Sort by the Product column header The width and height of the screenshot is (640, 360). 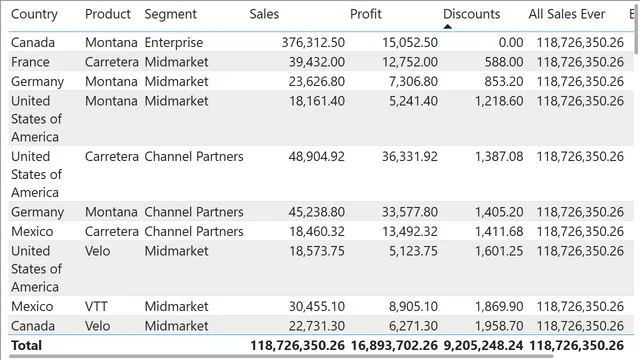pyautogui.click(x=108, y=14)
